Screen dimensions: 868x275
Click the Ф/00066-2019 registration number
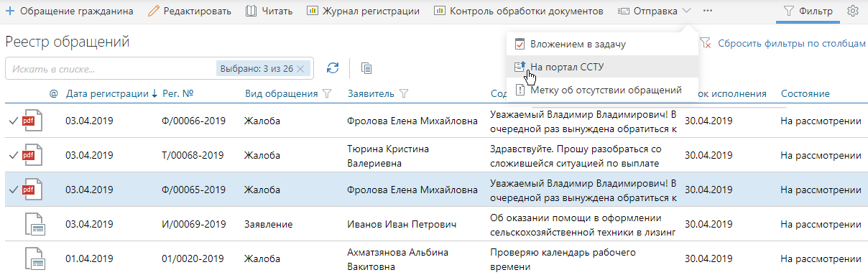194,121
